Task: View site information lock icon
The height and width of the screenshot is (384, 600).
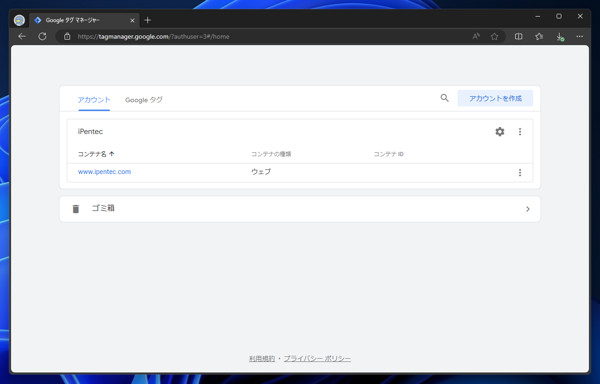Action: [67, 36]
